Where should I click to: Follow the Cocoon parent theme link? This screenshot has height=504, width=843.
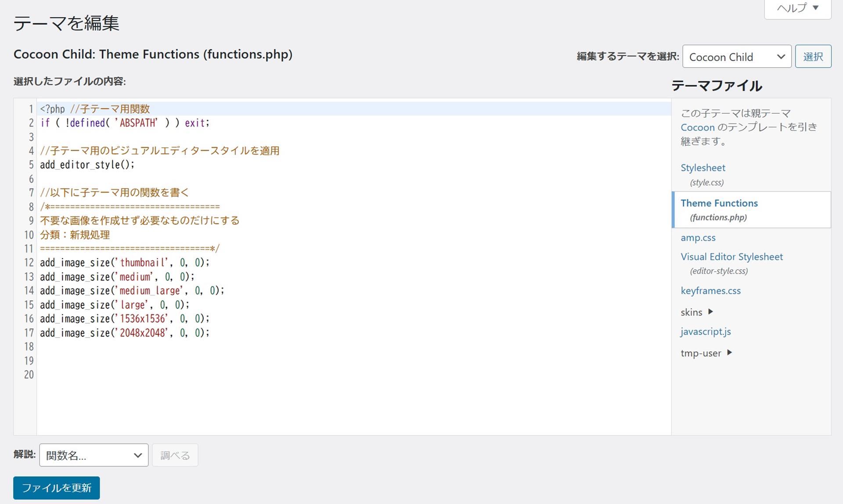(697, 127)
